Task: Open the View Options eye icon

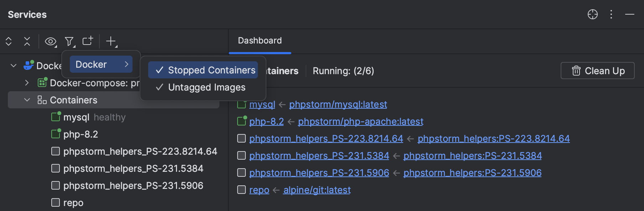Action: click(50, 41)
